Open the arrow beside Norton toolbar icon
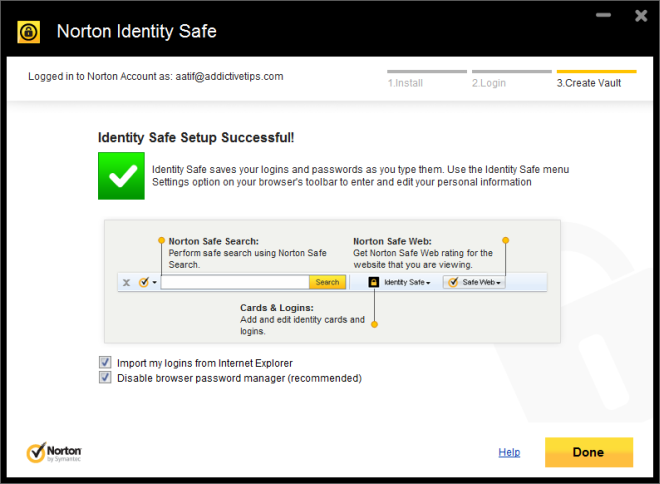The height and width of the screenshot is (484, 660). (x=154, y=283)
